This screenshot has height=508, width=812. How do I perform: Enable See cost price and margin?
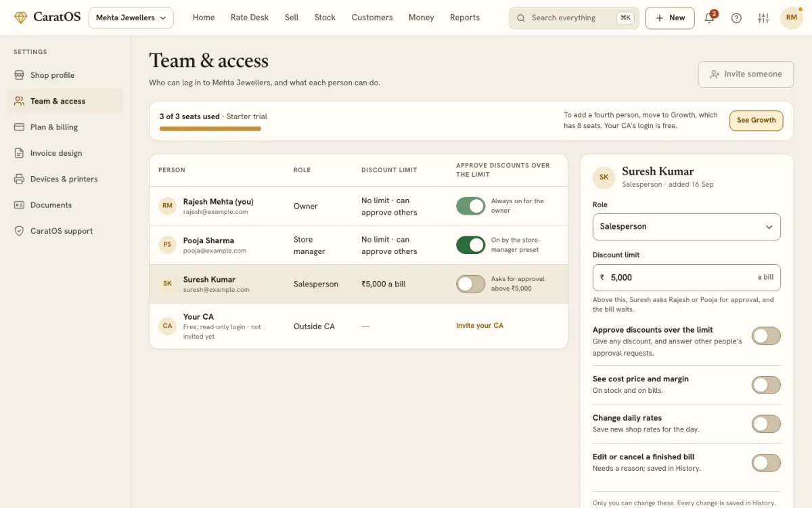[x=766, y=385]
